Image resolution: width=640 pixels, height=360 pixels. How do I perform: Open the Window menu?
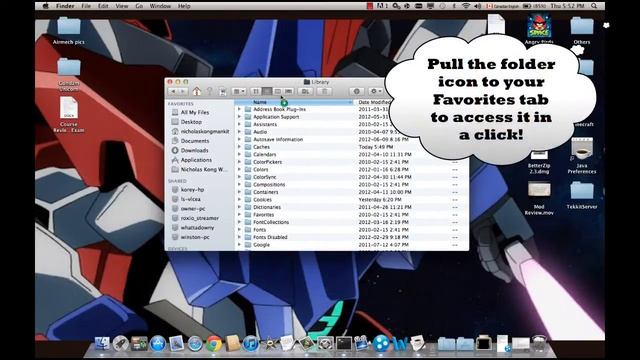click(x=160, y=6)
